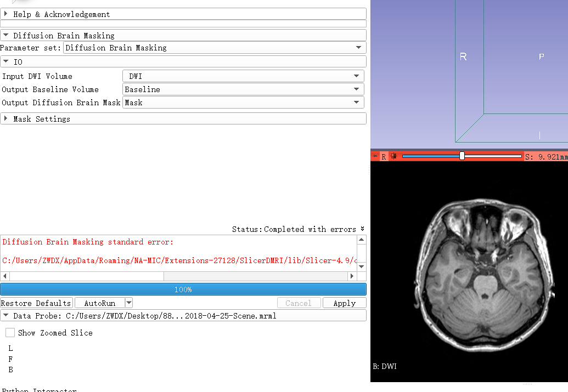Click the slice offset slider handle
568x392 pixels.
[x=462, y=156]
